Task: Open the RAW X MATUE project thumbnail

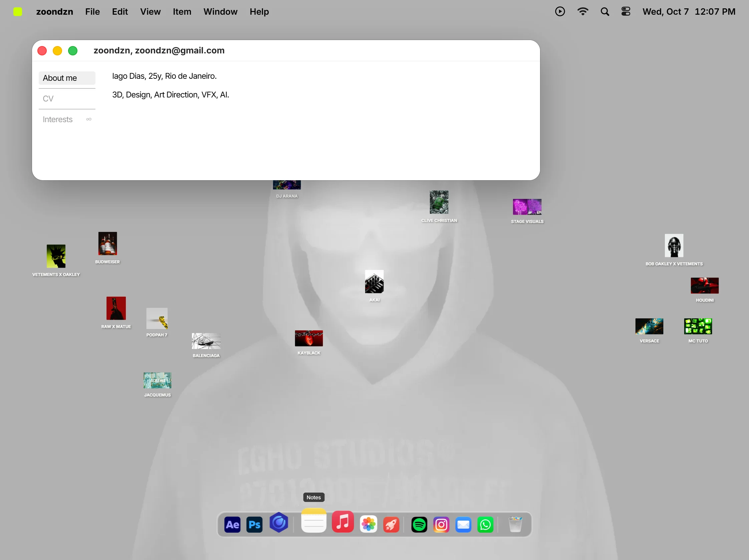Action: pos(116,308)
